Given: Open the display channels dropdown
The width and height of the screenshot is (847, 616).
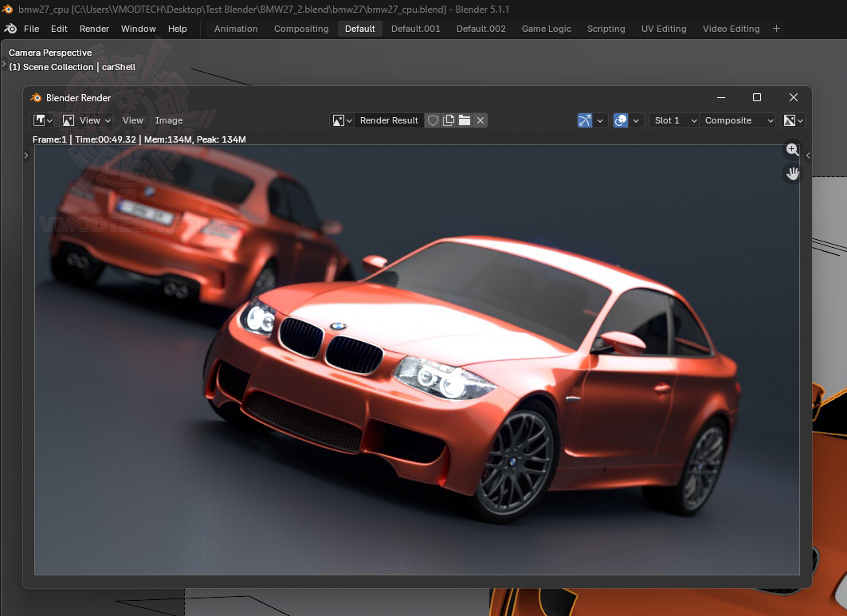Looking at the screenshot, I should point(793,120).
